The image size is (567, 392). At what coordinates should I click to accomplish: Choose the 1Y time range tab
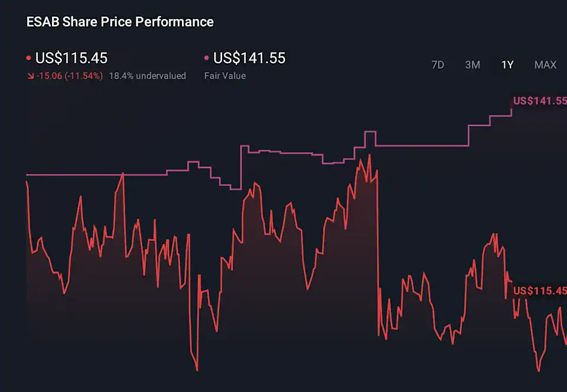(x=507, y=65)
